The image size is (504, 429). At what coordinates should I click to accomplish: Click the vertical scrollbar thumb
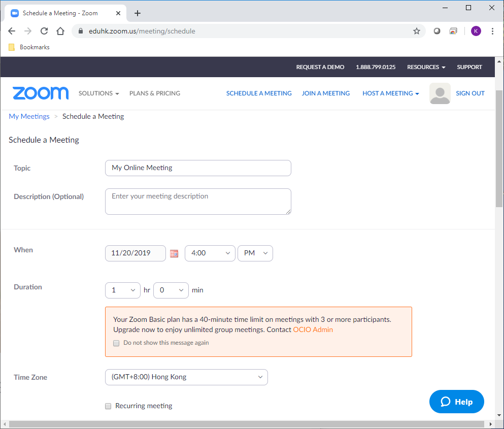pyautogui.click(x=499, y=148)
